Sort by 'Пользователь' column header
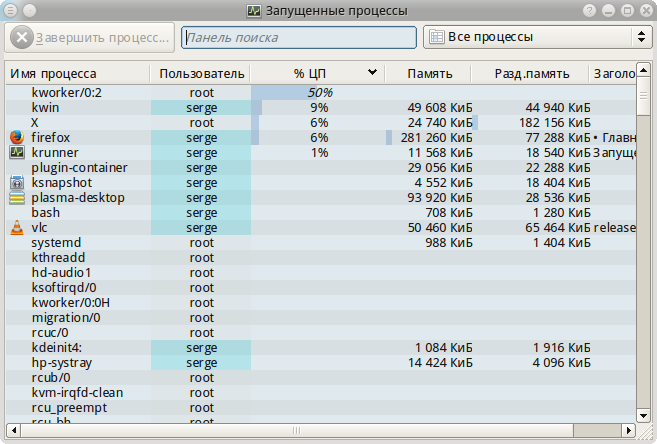The width and height of the screenshot is (657, 444). pos(200,74)
